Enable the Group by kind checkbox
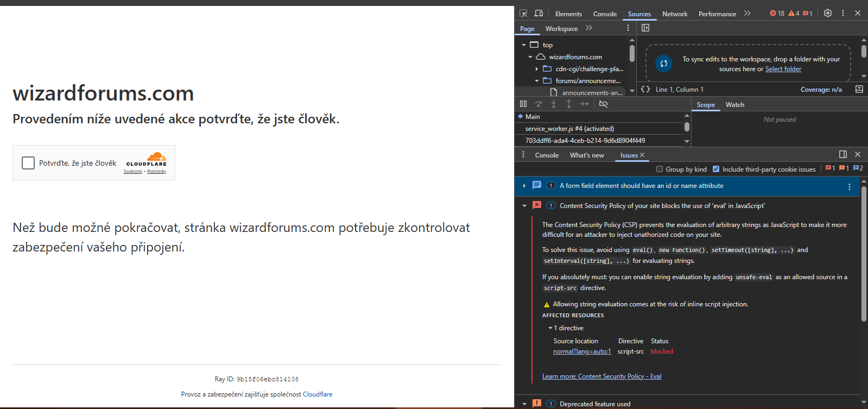Viewport: 868px width, 409px height. click(660, 169)
